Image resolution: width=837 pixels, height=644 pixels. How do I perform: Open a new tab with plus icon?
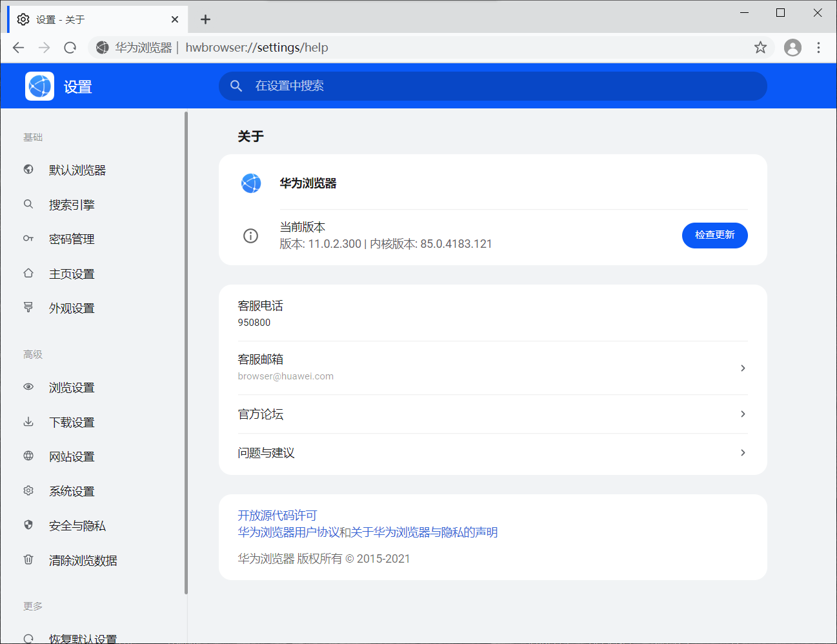pyautogui.click(x=205, y=19)
